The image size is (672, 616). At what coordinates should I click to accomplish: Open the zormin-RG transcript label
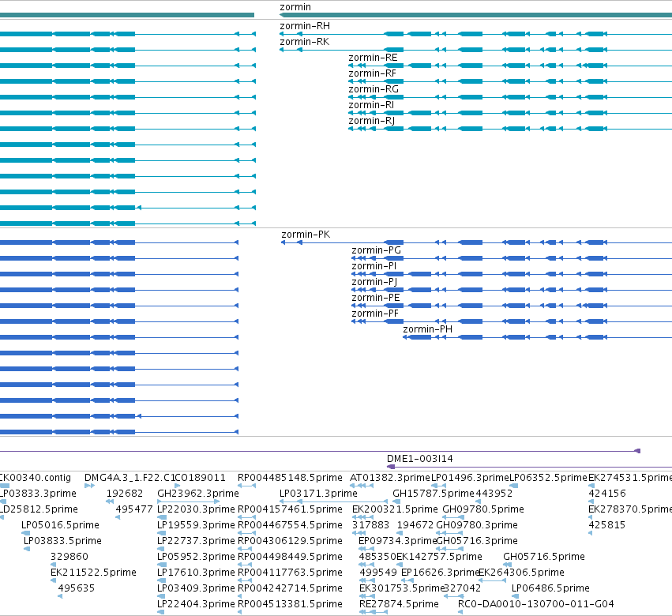tap(374, 89)
